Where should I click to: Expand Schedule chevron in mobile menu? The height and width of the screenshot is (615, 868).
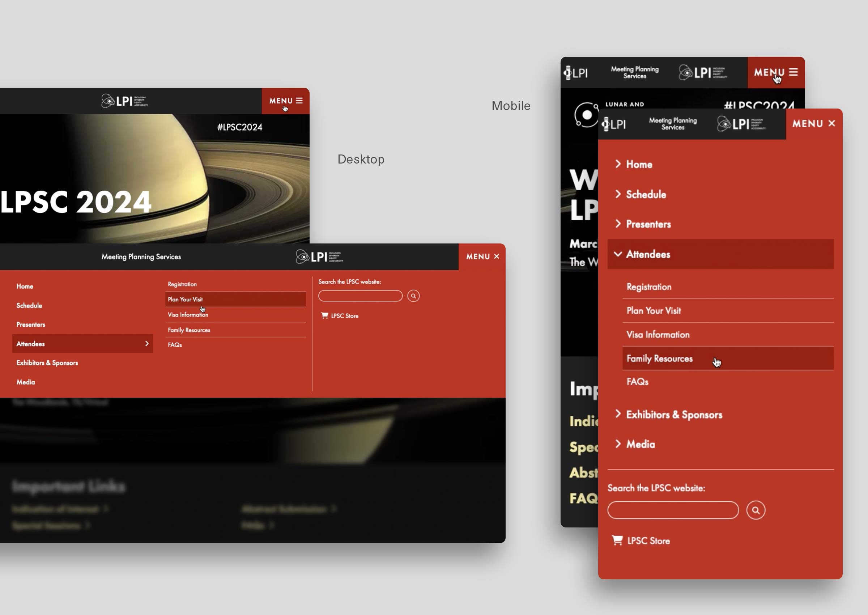click(618, 194)
